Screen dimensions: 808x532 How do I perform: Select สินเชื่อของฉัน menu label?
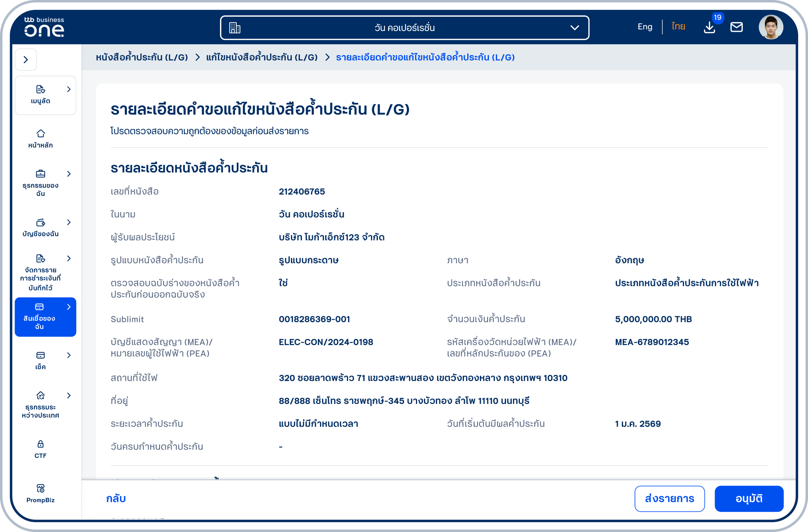(x=40, y=322)
